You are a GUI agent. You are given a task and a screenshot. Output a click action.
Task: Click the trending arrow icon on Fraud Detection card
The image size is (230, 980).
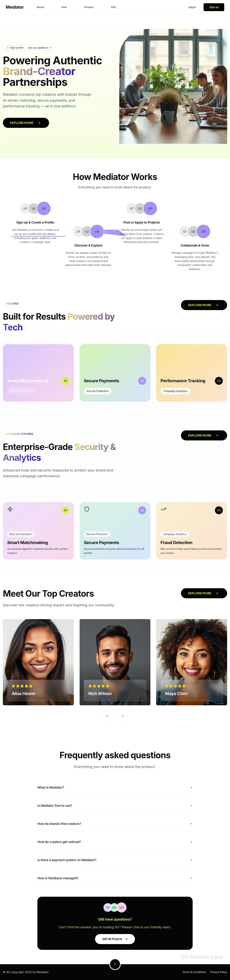pyautogui.click(x=163, y=509)
